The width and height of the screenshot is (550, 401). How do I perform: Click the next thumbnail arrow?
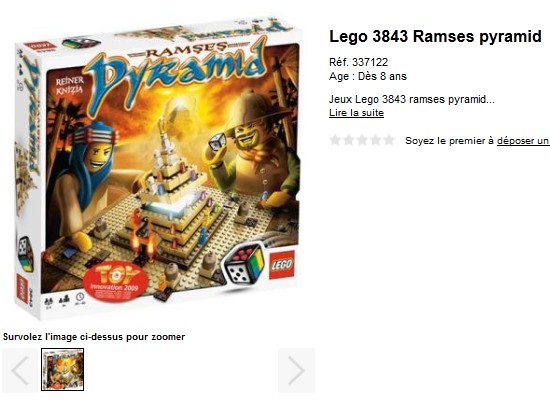click(296, 370)
